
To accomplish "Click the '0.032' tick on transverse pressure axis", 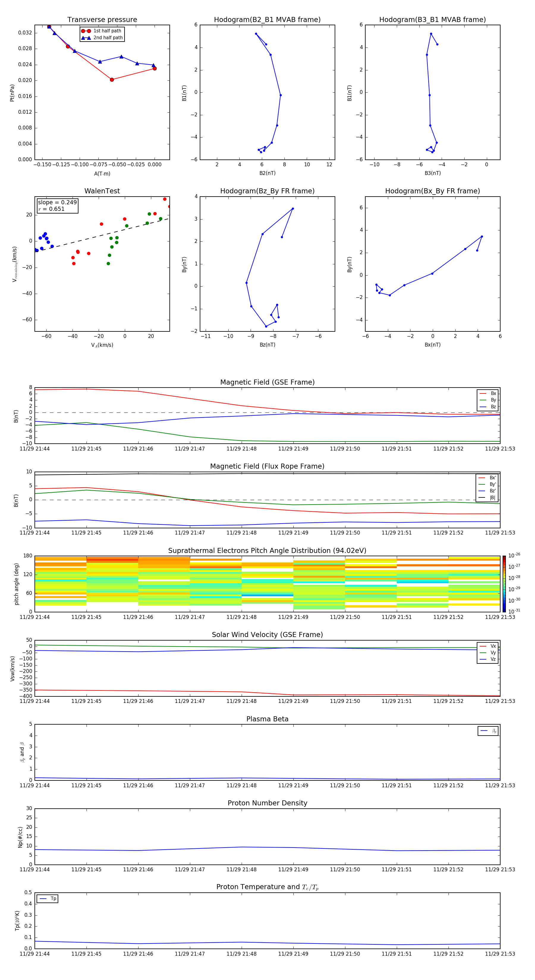I will (25, 33).
